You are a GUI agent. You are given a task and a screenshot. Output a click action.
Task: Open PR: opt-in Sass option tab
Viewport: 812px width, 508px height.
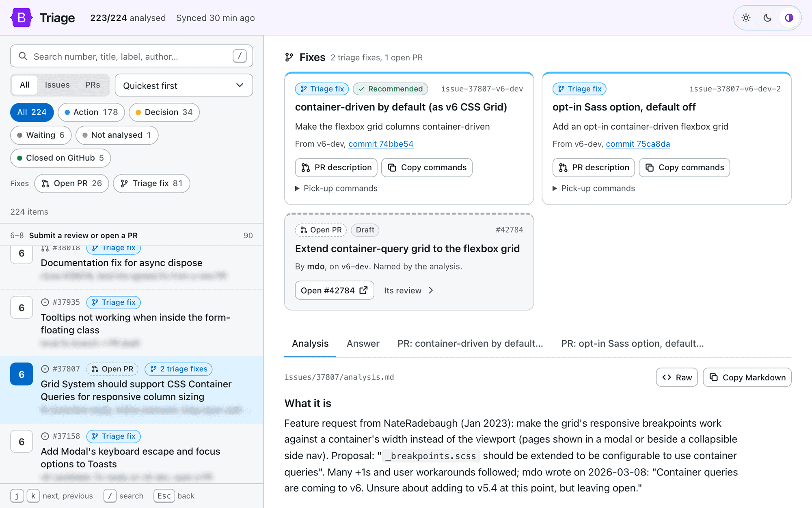tap(633, 343)
